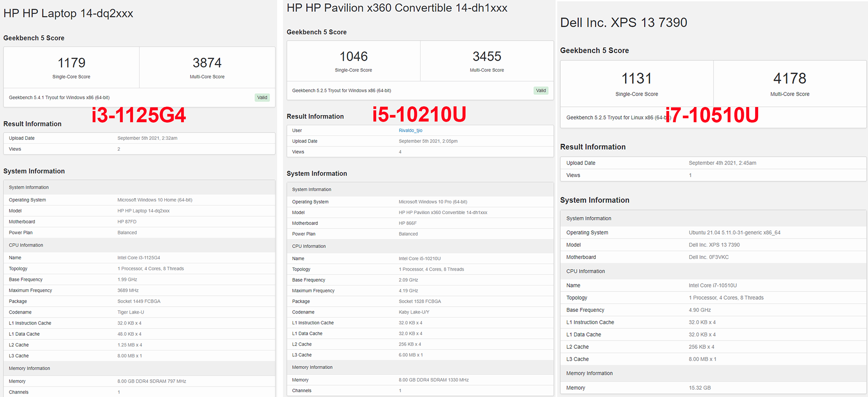The width and height of the screenshot is (868, 397).
Task: Select CPU name 'Intel Core i3-1125G4'
Action: tap(138, 258)
